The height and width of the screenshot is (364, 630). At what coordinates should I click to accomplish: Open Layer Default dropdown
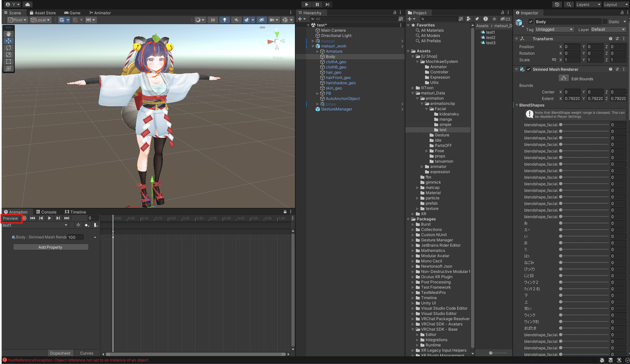tap(608, 29)
